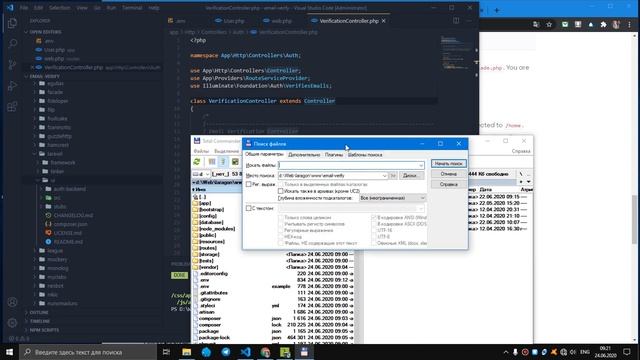Click the split editor icon in VS Code
The width and height of the screenshot is (640, 360).
tap(456, 21)
